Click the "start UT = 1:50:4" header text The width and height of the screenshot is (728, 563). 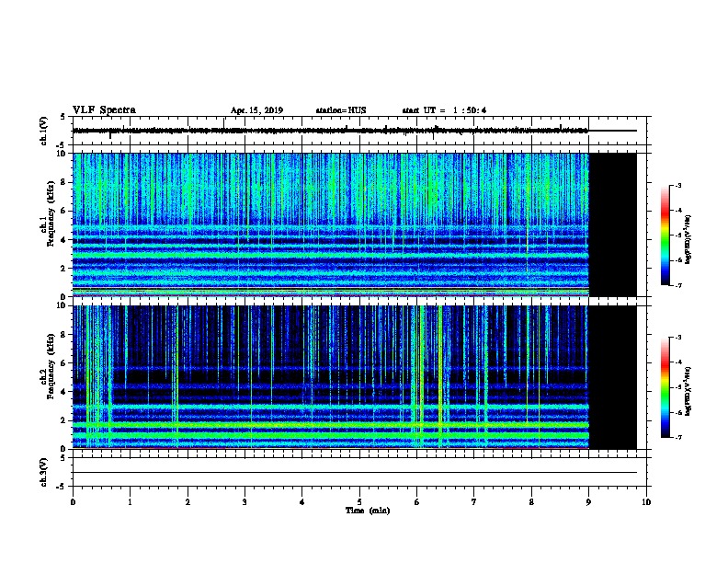click(x=444, y=110)
